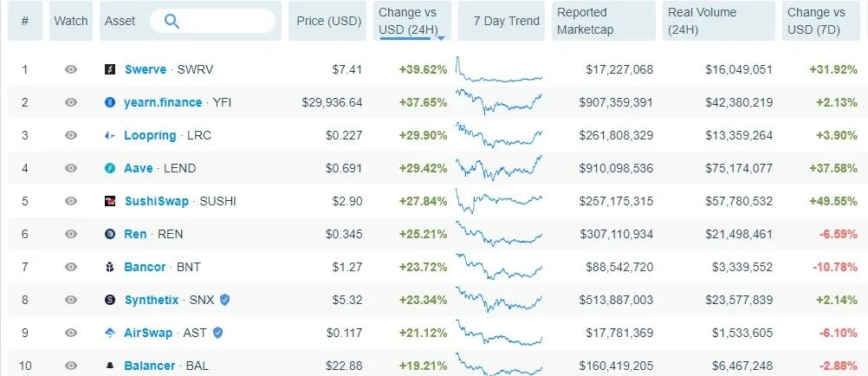Click the verified badge next to SNX
The image size is (868, 376).
tap(224, 300)
